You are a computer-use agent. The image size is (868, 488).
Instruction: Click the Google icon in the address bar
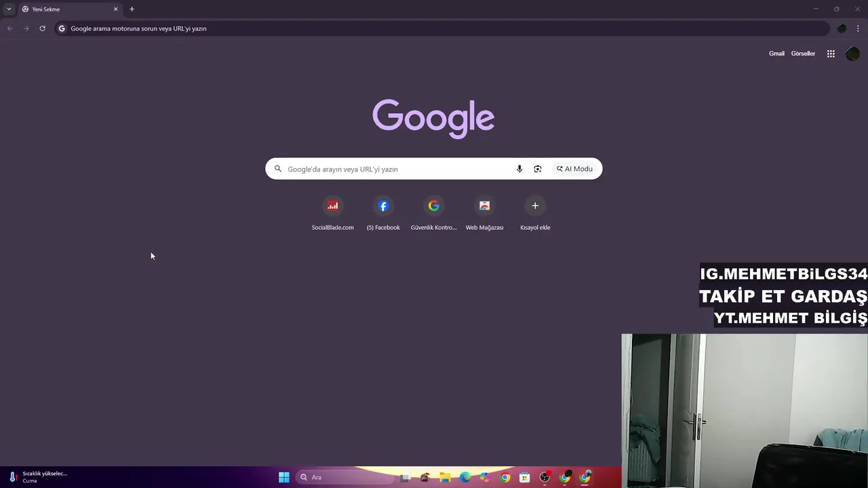click(62, 28)
